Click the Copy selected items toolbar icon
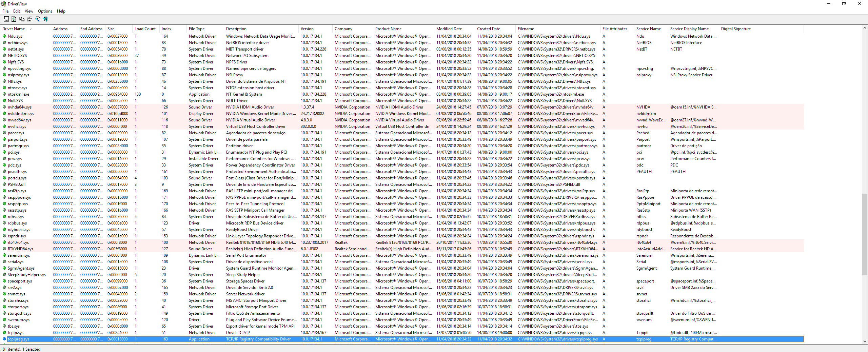This screenshot has height=352, width=868. [22, 19]
